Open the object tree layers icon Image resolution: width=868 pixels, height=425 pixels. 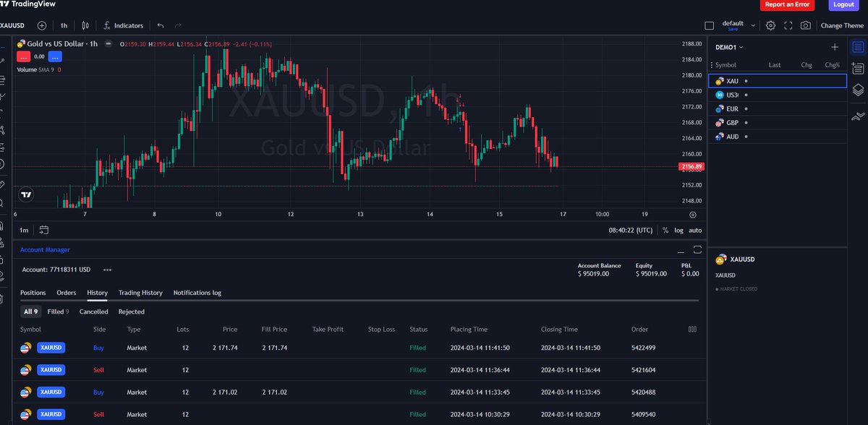pos(858,90)
